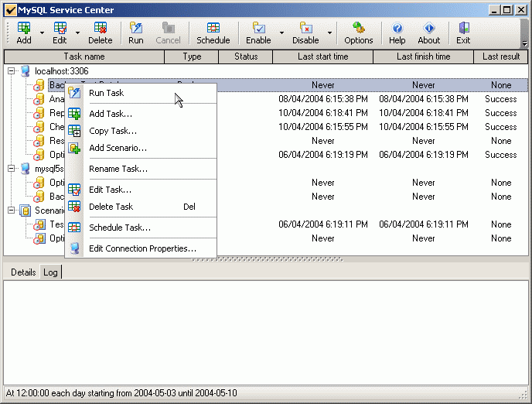Click the Help toolbar icon
532x404 pixels.
point(397,28)
